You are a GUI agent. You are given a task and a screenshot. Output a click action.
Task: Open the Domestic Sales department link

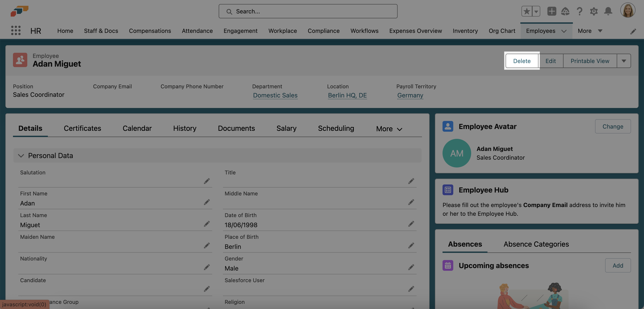point(275,95)
